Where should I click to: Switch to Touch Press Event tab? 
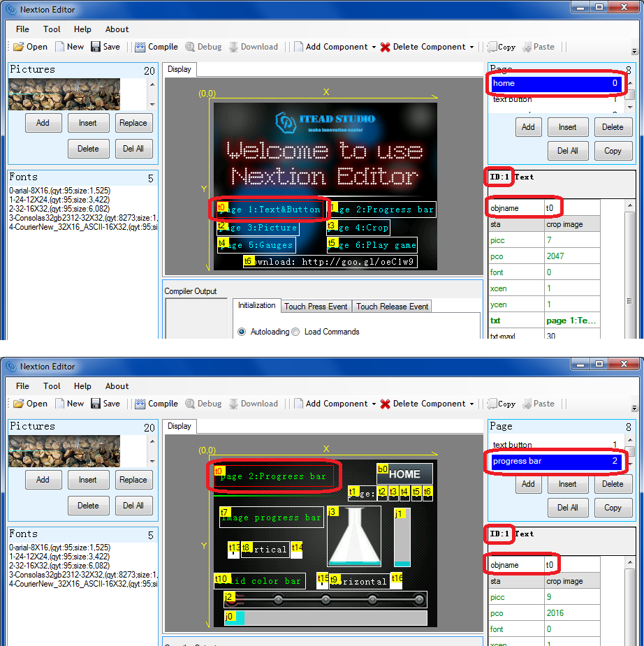pyautogui.click(x=316, y=307)
